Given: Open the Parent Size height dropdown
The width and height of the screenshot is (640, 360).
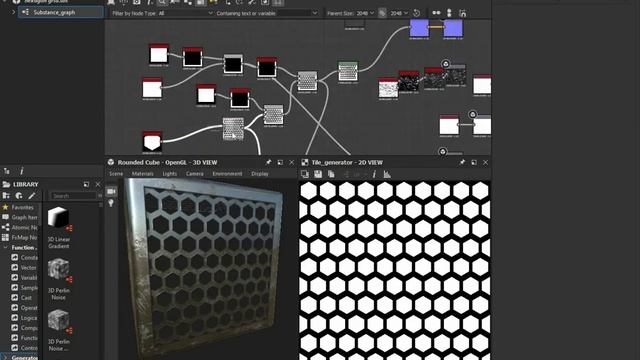Looking at the screenshot, I should (x=399, y=13).
